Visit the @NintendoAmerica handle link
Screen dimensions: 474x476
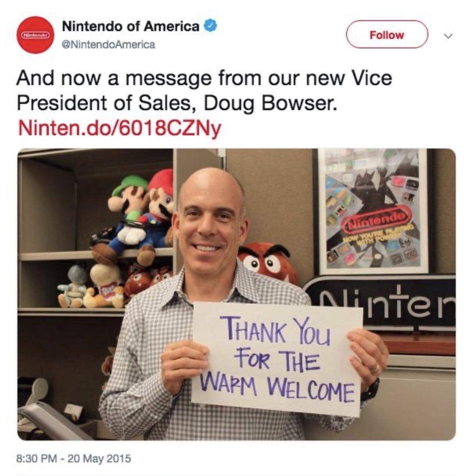(x=108, y=45)
